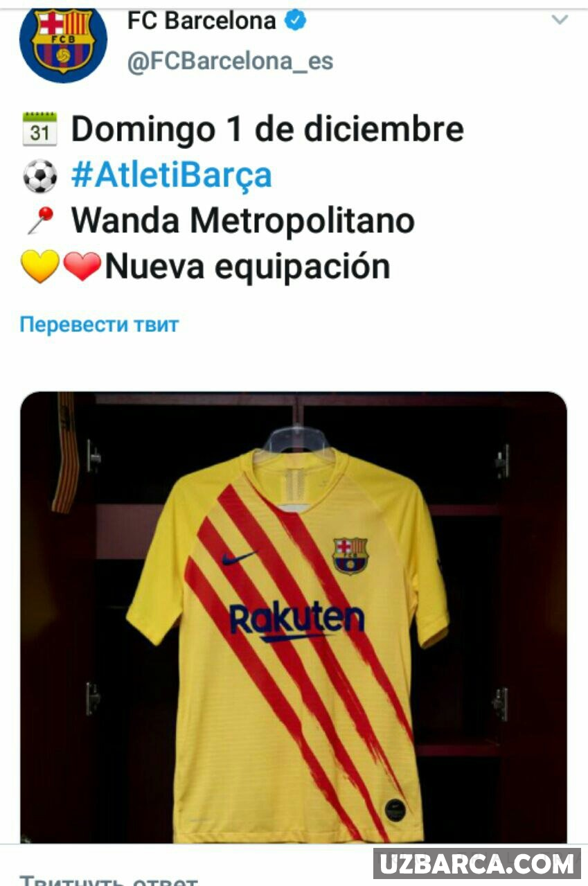Tap the calendar emoji icon

[x=39, y=129]
